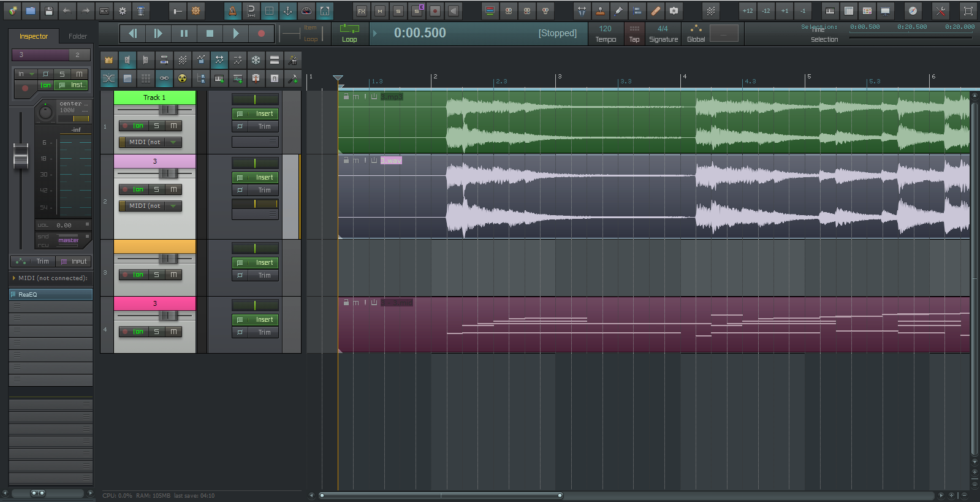This screenshot has height=502, width=980.
Task: Open project settings gear icon
Action: coord(123,10)
